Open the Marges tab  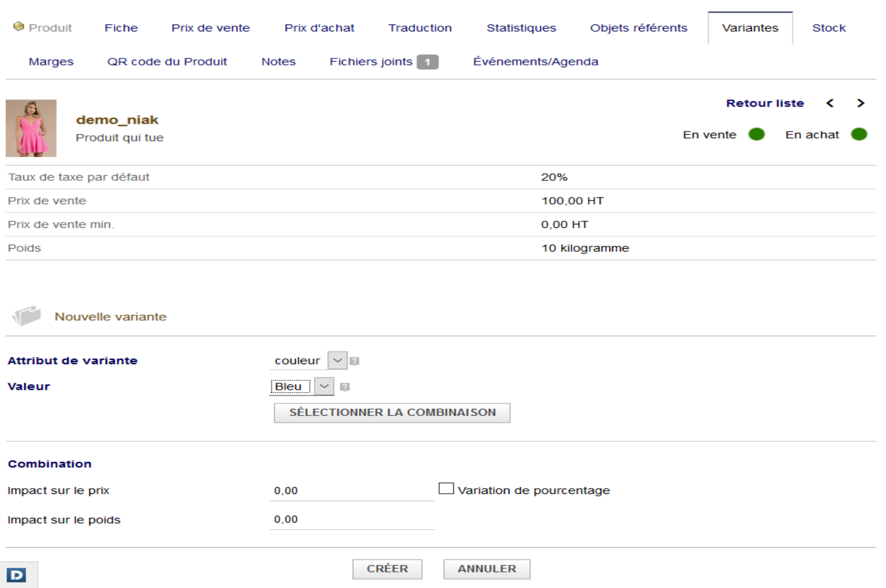click(51, 62)
